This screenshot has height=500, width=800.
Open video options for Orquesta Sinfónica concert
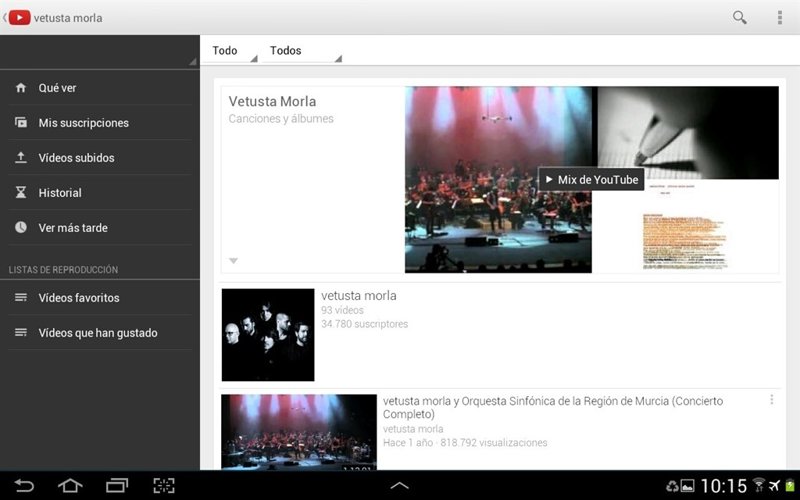(x=771, y=400)
